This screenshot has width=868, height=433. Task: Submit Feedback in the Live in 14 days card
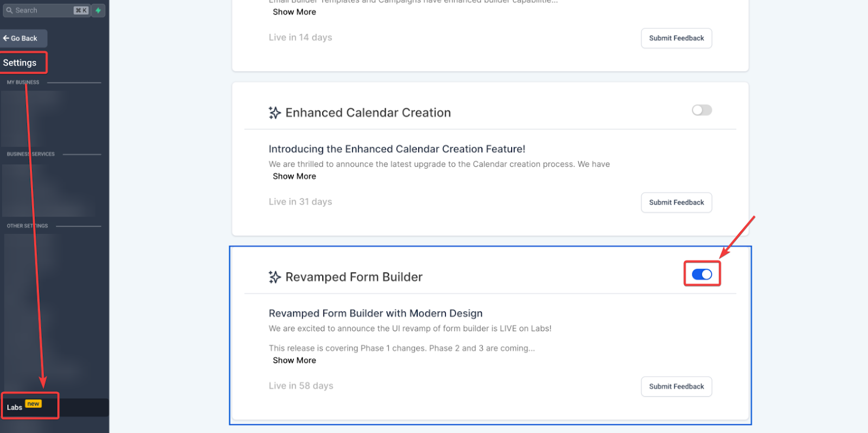point(676,38)
